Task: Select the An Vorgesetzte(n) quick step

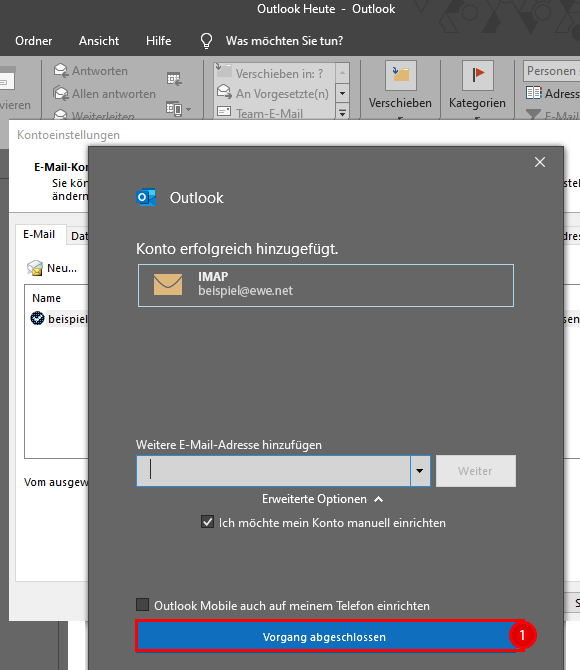Action: [x=274, y=93]
